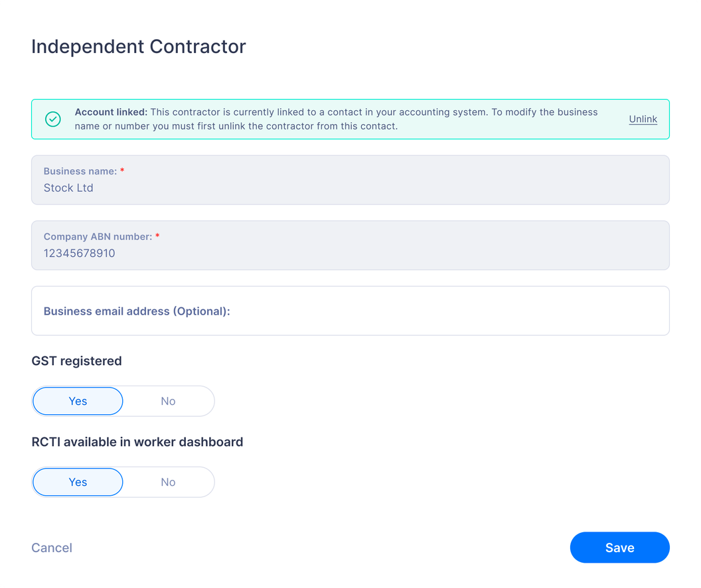This screenshot has width=701, height=588.
Task: Enable RCTI in worker dashboard with Yes
Action: (78, 482)
